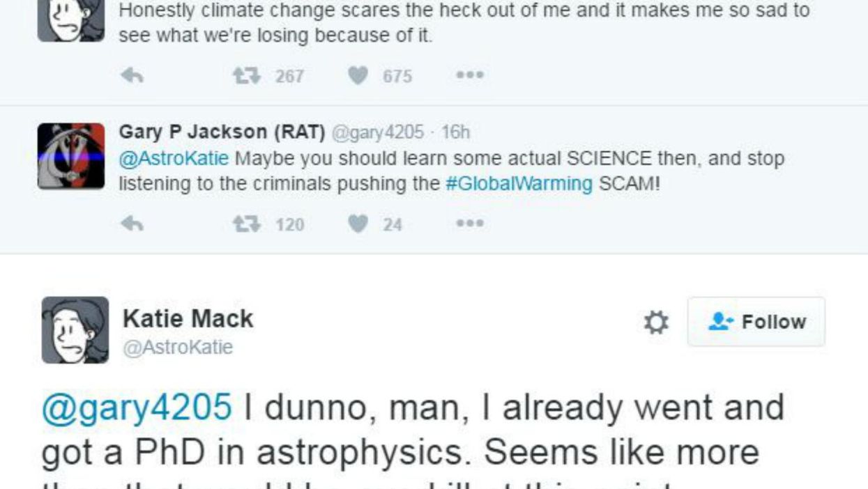Open more options on climate change tweet
Image resolution: width=868 pixels, height=489 pixels.
pyautogui.click(x=469, y=75)
